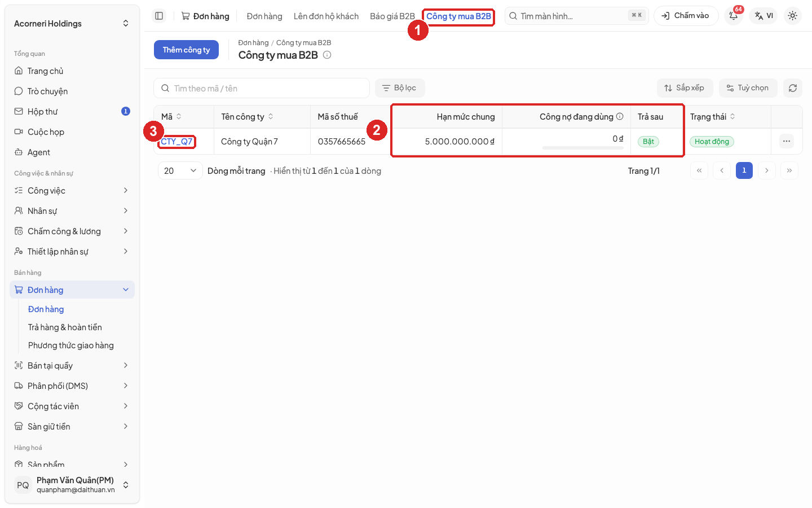Open rows-per-page dropdown showing 20
The width and height of the screenshot is (812, 508).
[x=180, y=170]
